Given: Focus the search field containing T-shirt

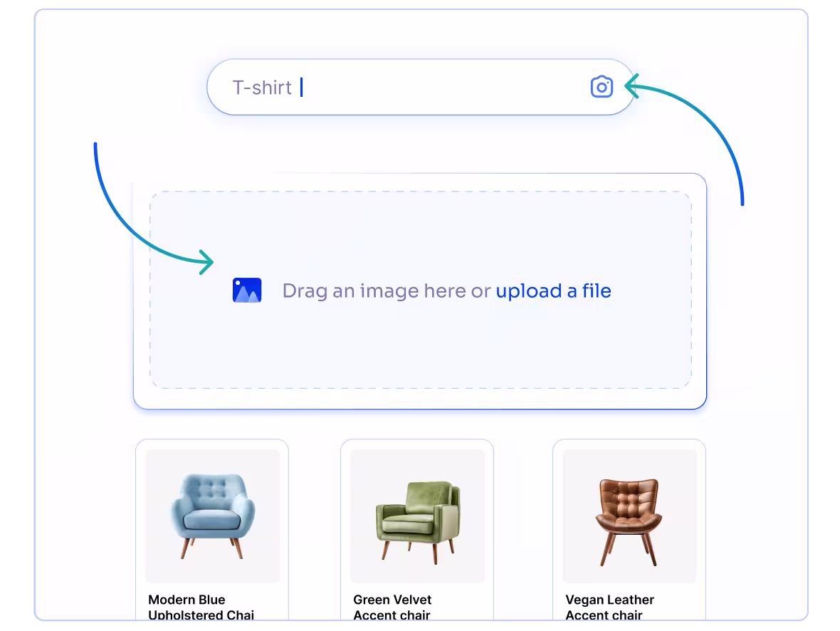Looking at the screenshot, I should coord(427,87).
